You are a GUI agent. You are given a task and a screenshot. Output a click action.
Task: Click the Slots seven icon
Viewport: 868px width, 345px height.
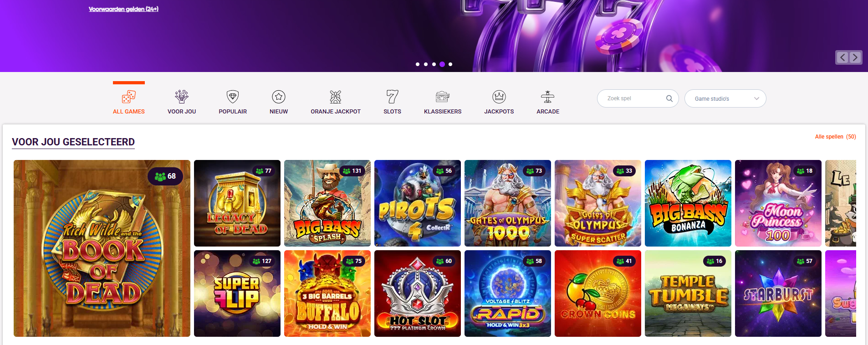[392, 97]
